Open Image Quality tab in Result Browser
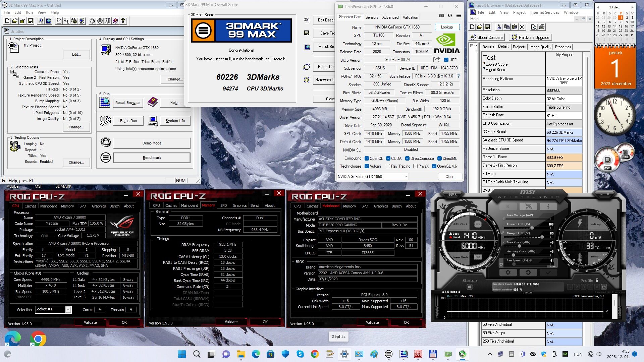Viewport: 644px width, 362px height. (540, 47)
